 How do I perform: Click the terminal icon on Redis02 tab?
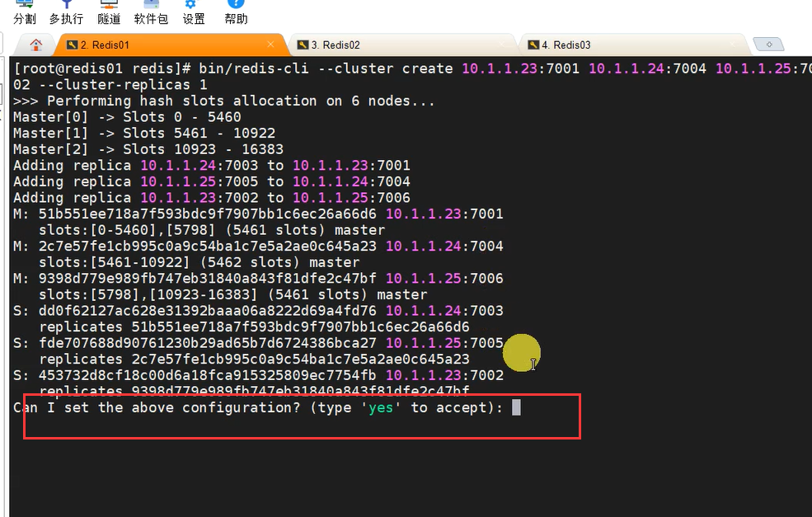303,45
